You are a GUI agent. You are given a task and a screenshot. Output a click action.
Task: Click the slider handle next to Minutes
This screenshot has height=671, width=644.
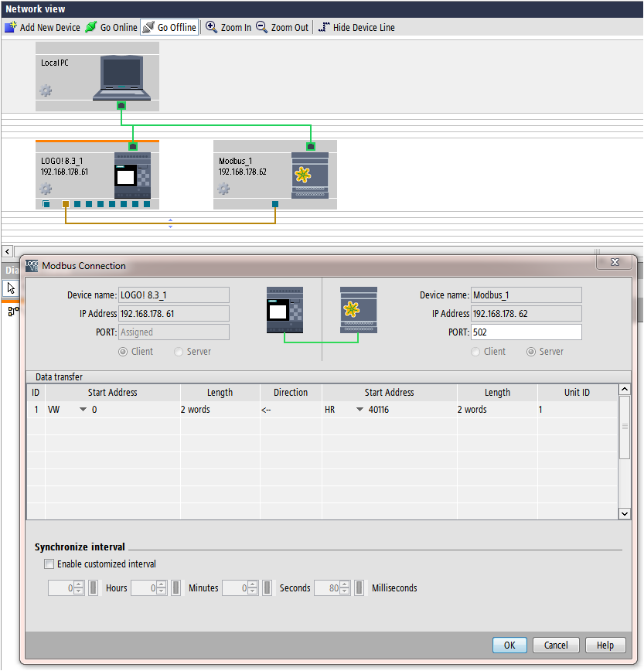coord(175,588)
